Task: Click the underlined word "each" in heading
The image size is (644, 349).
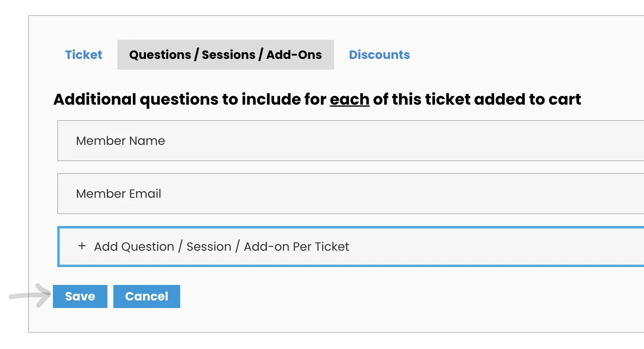Action: 349,99
